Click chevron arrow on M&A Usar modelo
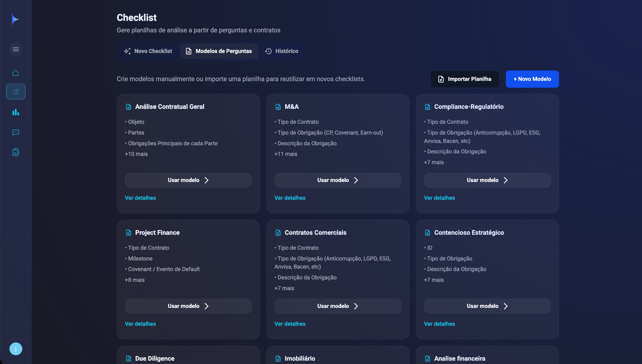The height and width of the screenshot is (364, 642). point(356,180)
